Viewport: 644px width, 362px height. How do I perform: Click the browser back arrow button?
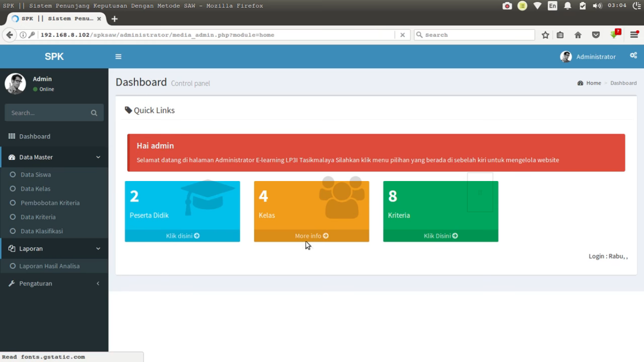point(9,35)
